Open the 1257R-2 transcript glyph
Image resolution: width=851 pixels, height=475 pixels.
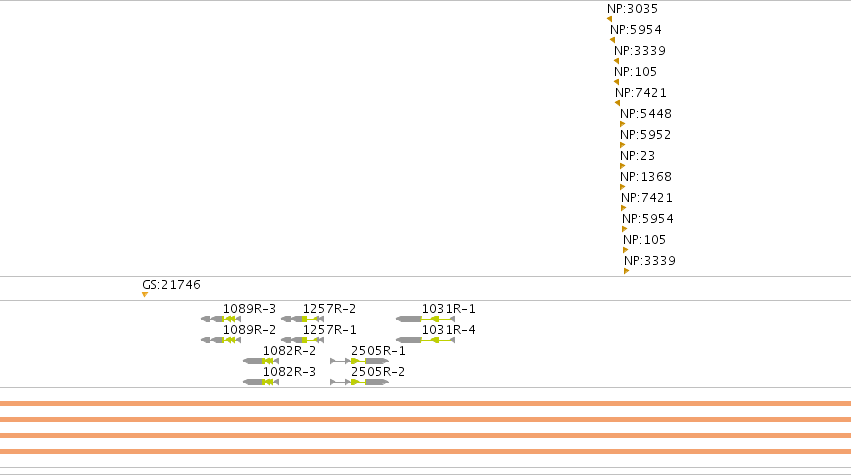pos(302,319)
